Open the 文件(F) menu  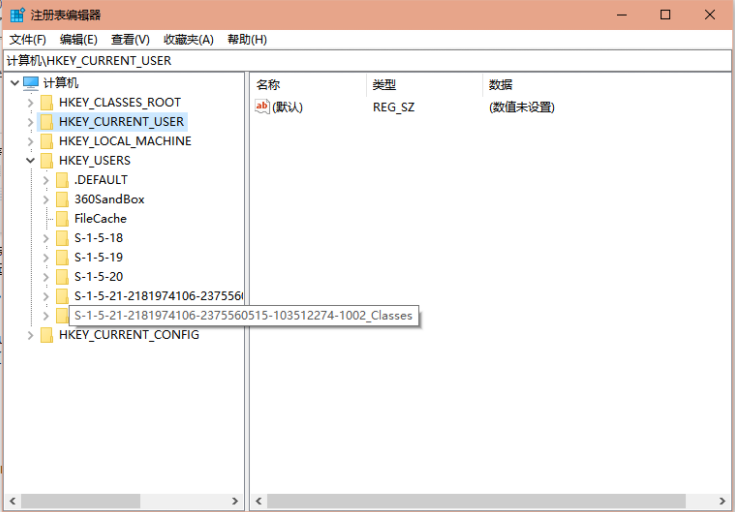pyautogui.click(x=28, y=40)
